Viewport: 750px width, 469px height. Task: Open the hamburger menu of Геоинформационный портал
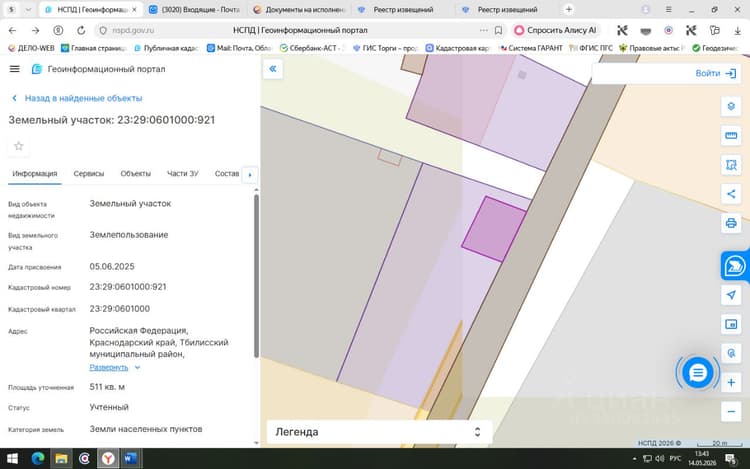pyautogui.click(x=14, y=69)
